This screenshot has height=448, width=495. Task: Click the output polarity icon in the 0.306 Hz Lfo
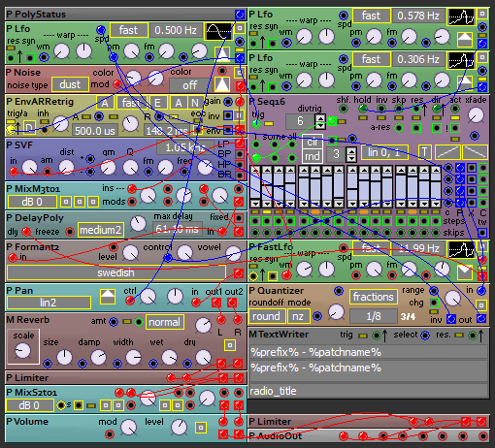(x=465, y=83)
